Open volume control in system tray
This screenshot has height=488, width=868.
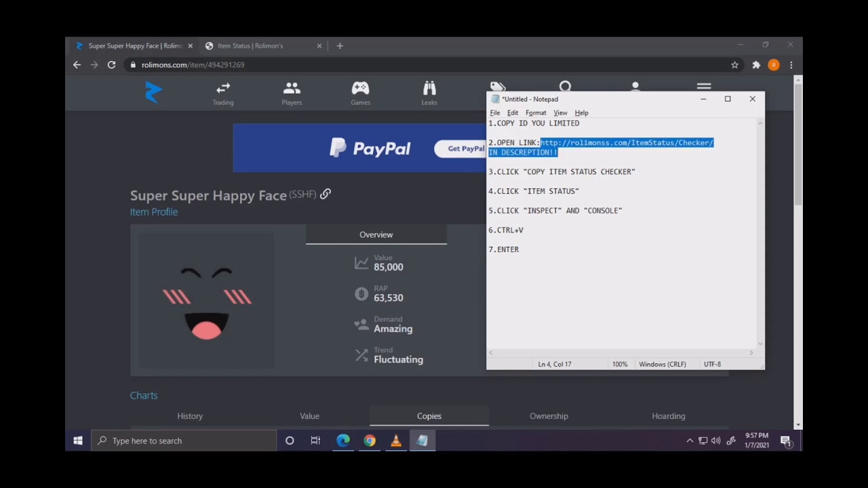[716, 441]
